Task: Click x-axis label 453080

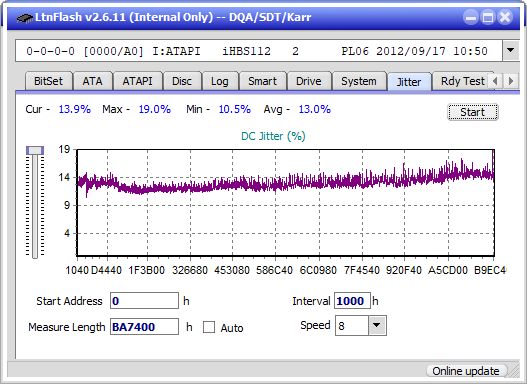Action: (232, 270)
